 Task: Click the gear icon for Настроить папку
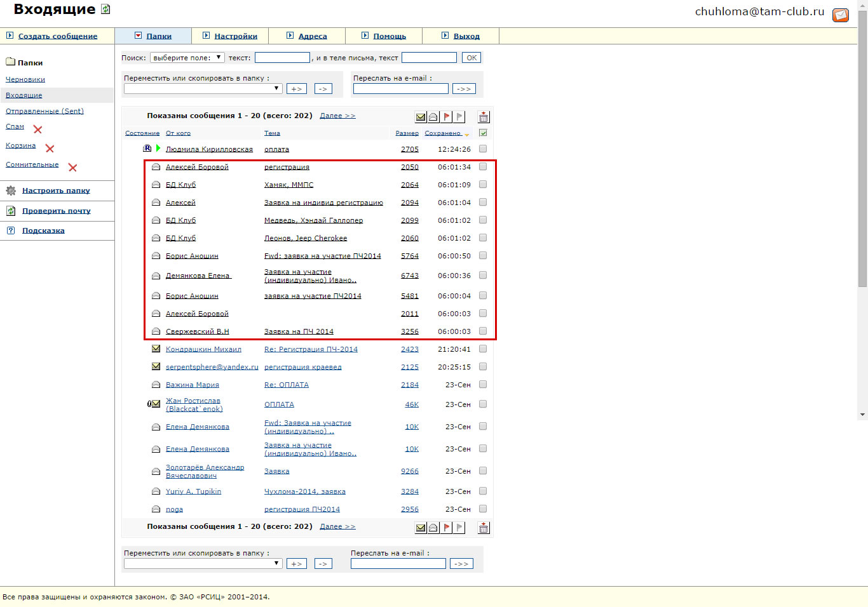[11, 190]
